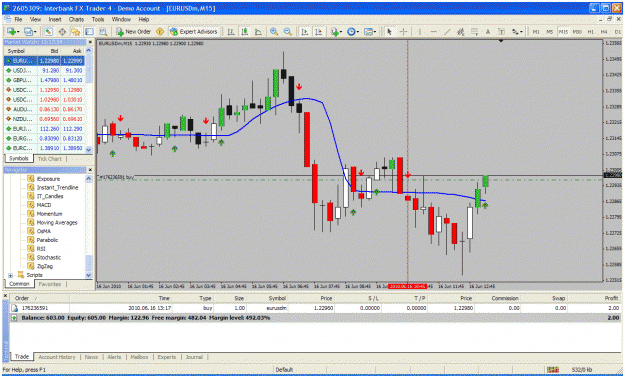The height and width of the screenshot is (376, 625).
Task: Switch to the Account History tab
Action: click(x=57, y=357)
